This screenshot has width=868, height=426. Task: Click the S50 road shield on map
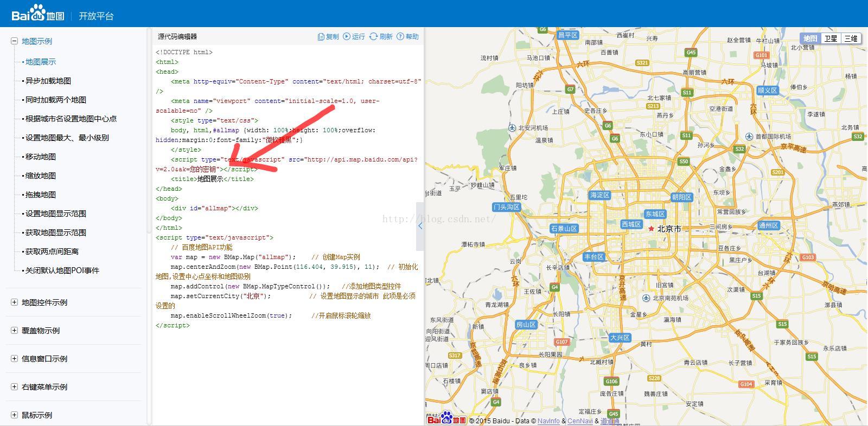(684, 162)
